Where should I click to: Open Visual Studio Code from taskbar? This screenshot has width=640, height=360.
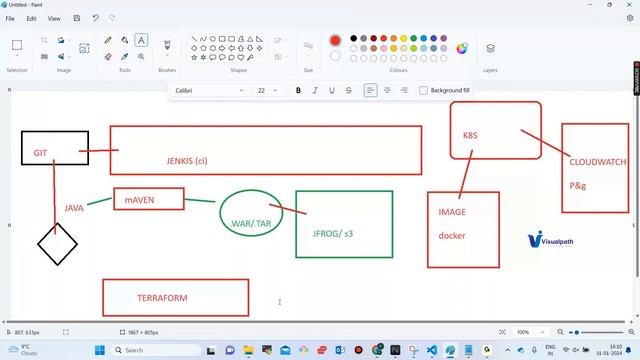coord(431,350)
